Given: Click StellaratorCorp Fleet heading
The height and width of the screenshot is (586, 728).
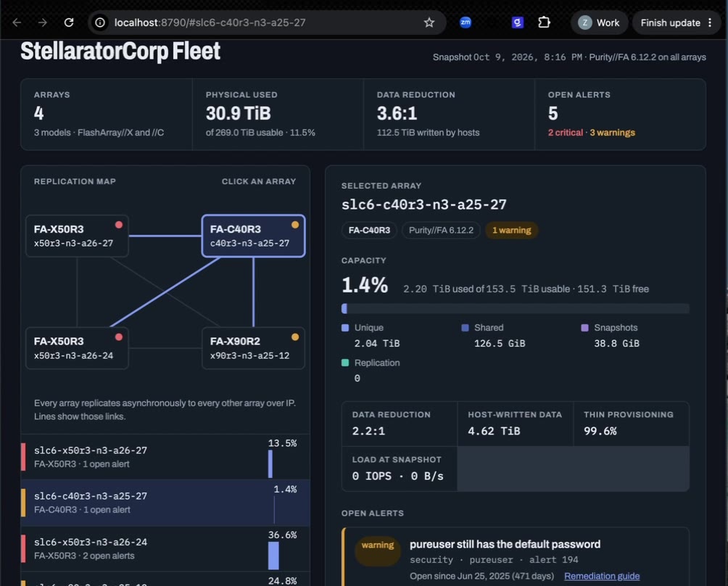Looking at the screenshot, I should point(120,51).
